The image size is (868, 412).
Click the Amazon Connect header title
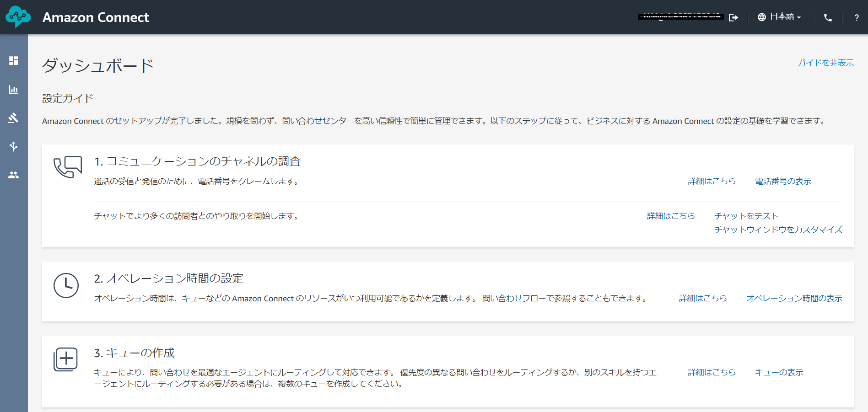tap(96, 17)
